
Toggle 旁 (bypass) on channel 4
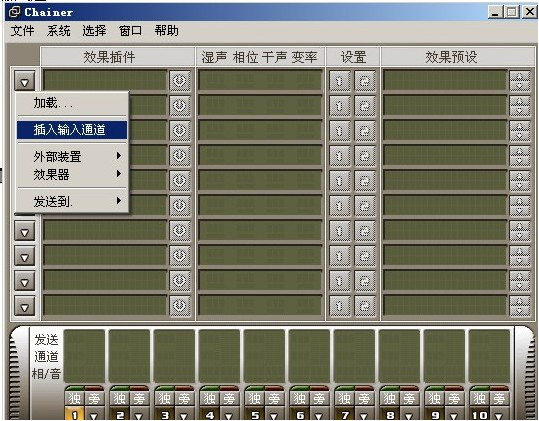229,399
